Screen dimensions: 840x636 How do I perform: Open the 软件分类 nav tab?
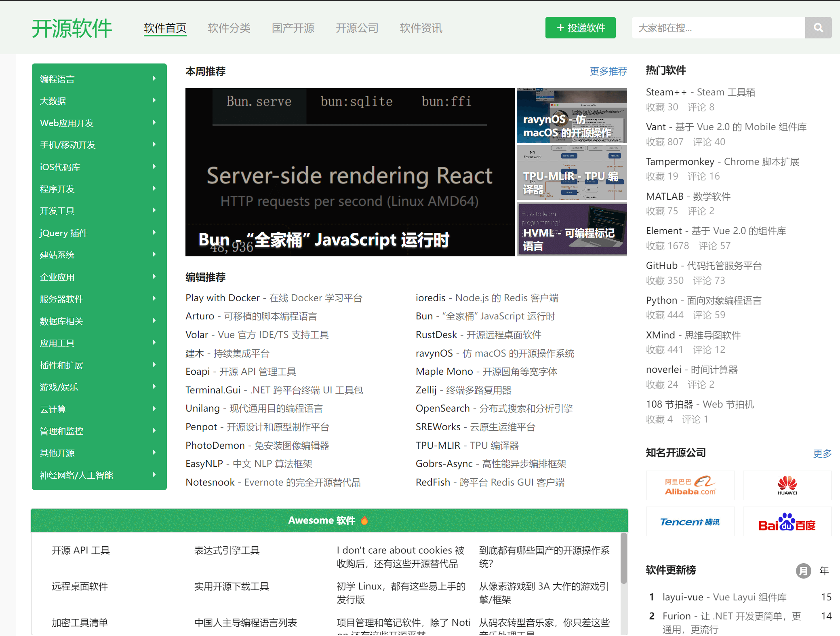(x=229, y=28)
